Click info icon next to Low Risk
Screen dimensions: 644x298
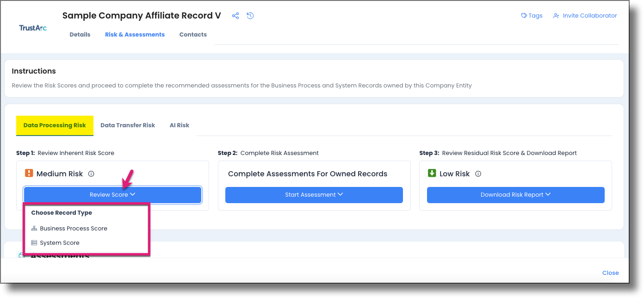pyautogui.click(x=478, y=174)
